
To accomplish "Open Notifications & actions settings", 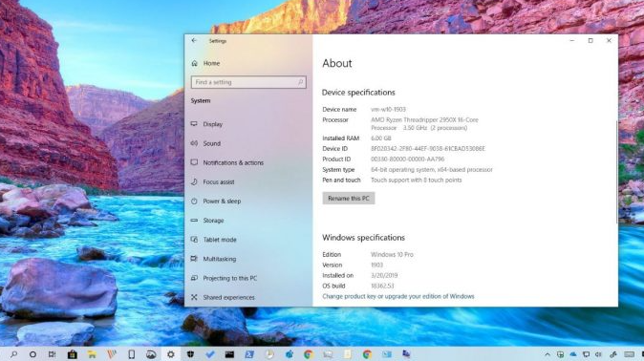I will pos(233,162).
